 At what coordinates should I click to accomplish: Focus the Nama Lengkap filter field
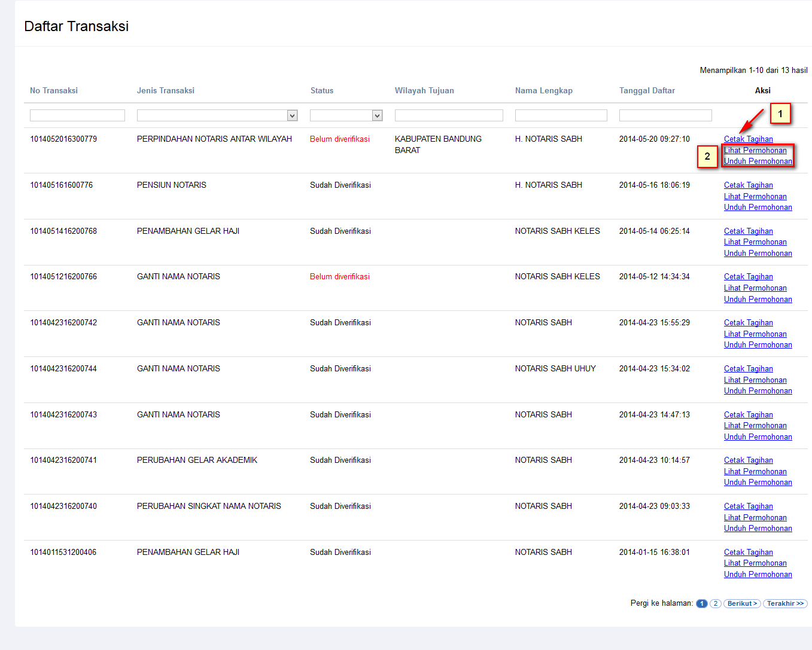(561, 115)
